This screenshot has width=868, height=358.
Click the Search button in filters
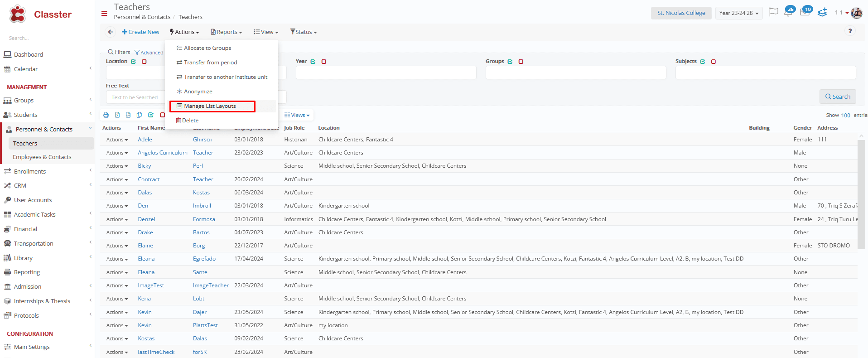coord(838,97)
